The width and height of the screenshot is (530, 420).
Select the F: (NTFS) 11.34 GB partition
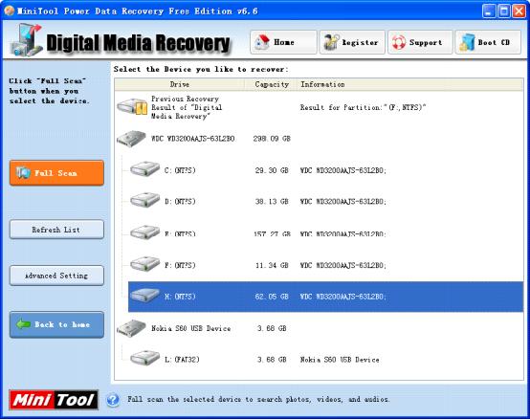(325, 265)
